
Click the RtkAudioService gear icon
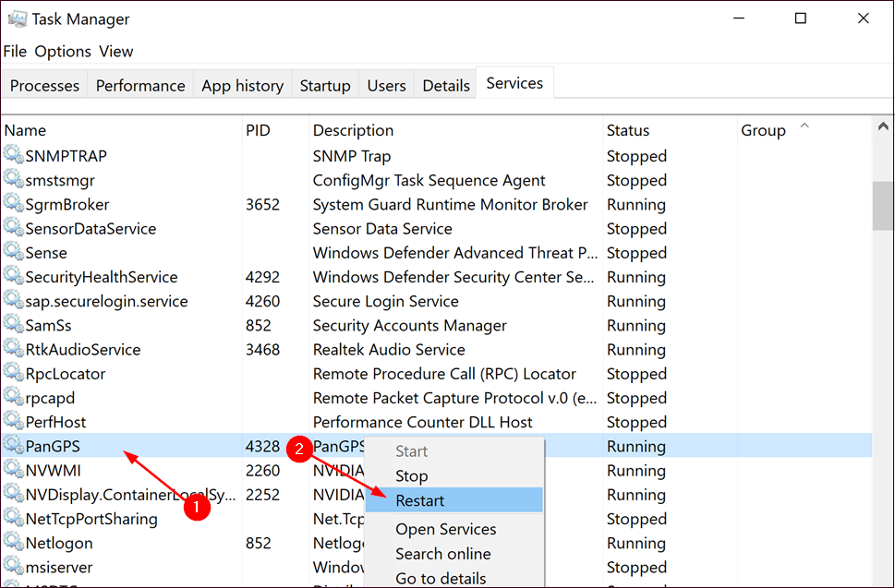tap(13, 348)
